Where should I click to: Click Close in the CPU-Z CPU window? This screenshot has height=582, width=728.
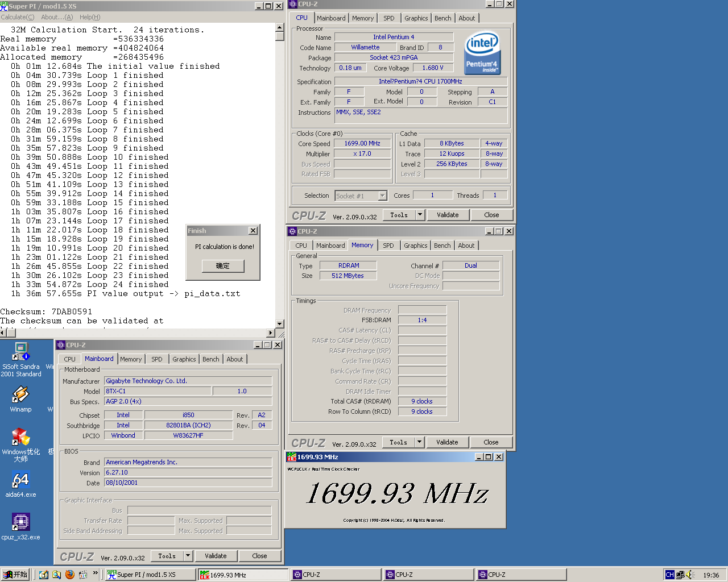point(492,215)
